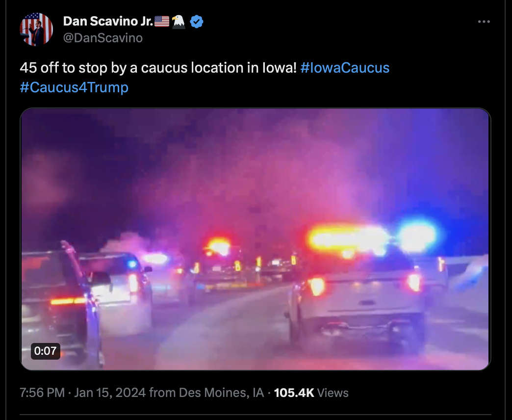Click the tweet text starting with "45 off"
The height and width of the screenshot is (420, 512).
tap(158, 68)
